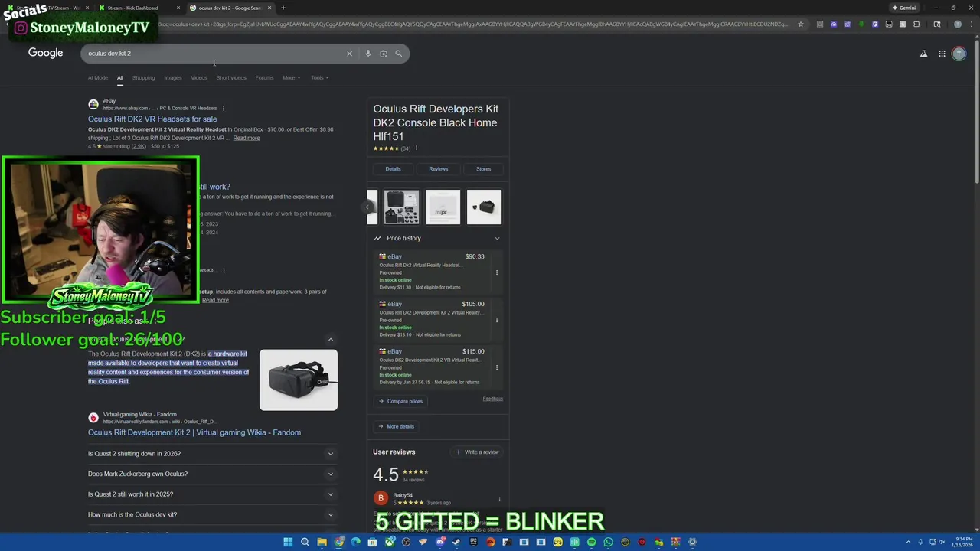Open Chrome three-dot menu

pos(970,24)
